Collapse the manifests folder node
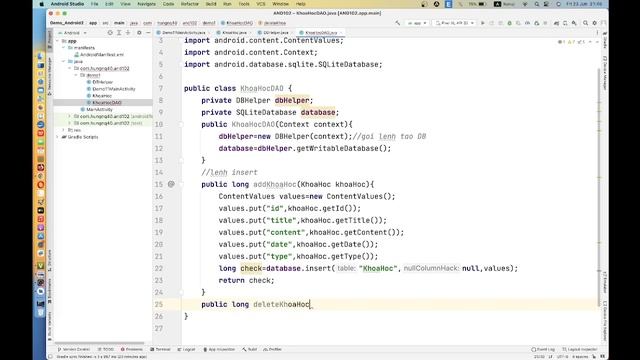This screenshot has width=640, height=360. click(x=64, y=48)
